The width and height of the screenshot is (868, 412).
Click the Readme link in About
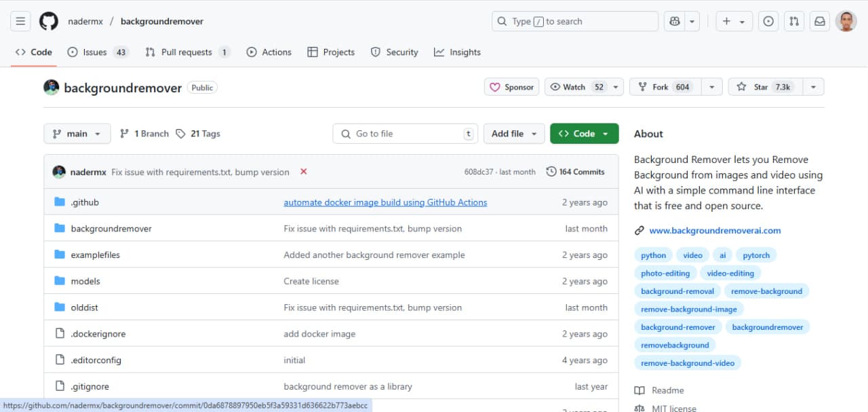point(668,390)
